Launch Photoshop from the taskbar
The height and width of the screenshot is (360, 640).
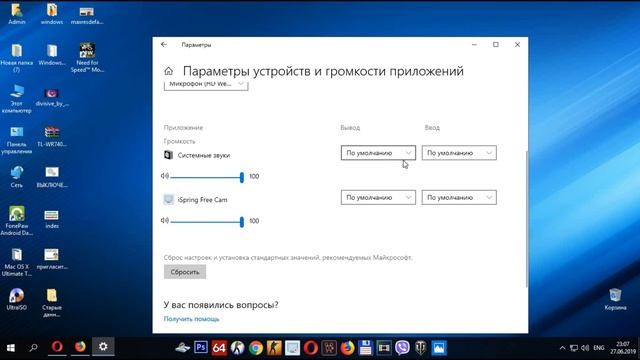click(200, 348)
